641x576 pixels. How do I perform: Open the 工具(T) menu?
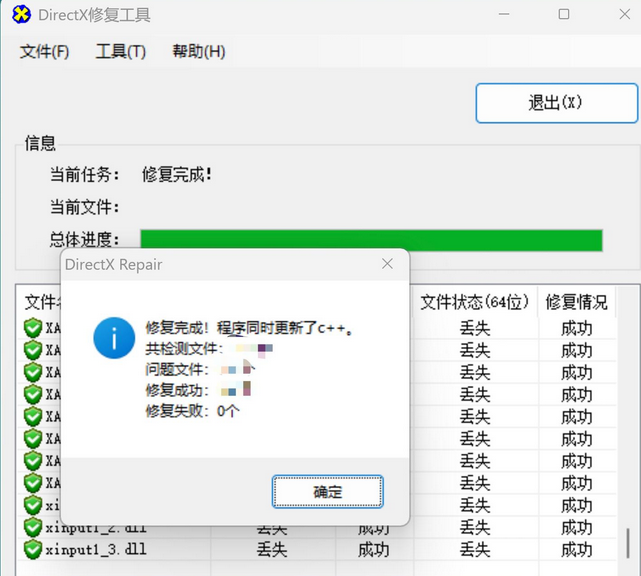(121, 52)
